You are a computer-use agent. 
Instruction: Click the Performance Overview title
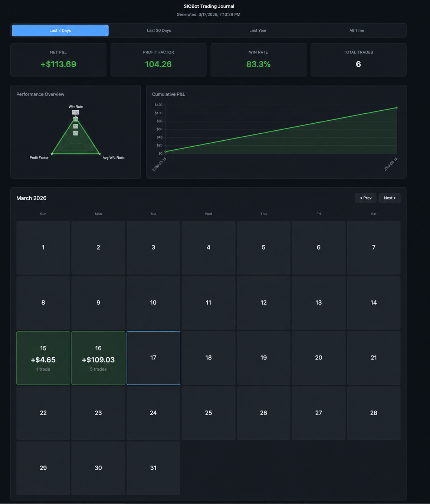[x=40, y=94]
